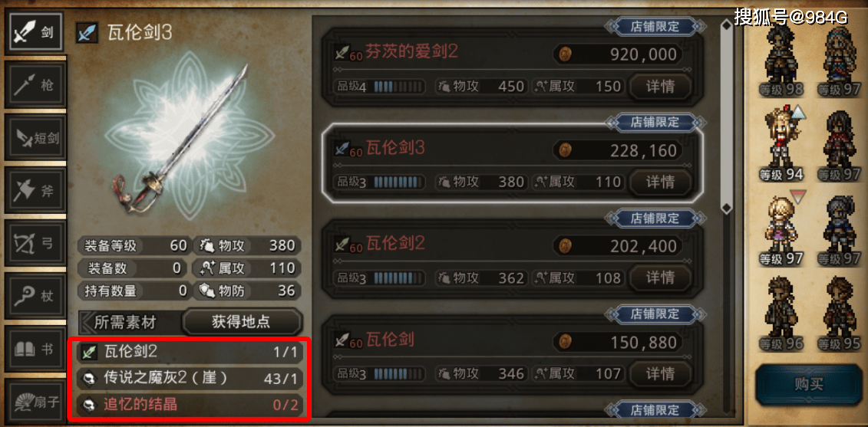Screen dimensions: 868x427
Task: Click the weapon list scrollbar thumb
Action: pyautogui.click(x=727, y=117)
